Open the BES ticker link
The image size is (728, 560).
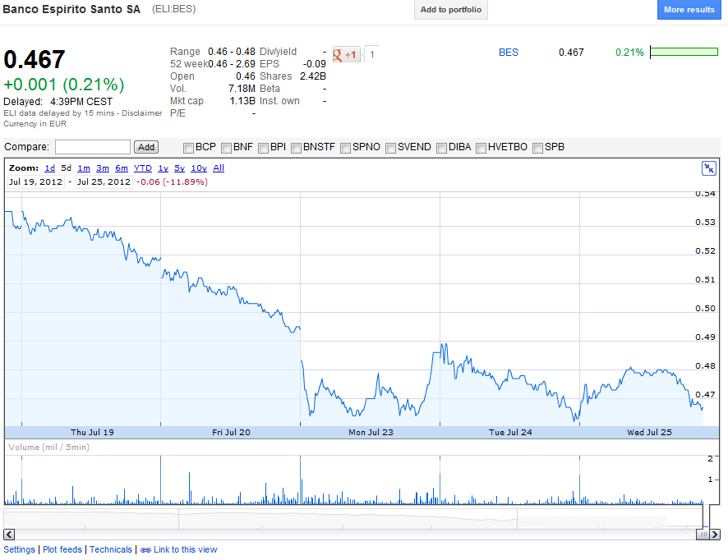[509, 53]
